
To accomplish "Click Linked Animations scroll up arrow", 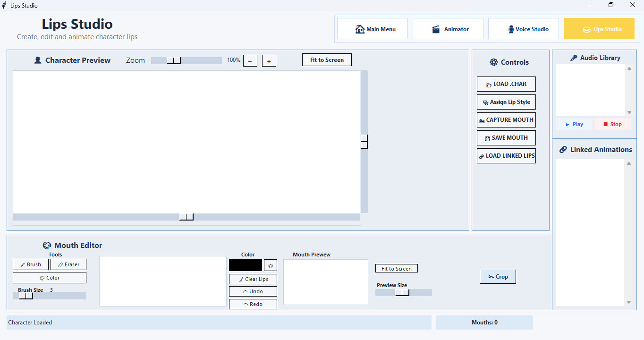I will [629, 163].
